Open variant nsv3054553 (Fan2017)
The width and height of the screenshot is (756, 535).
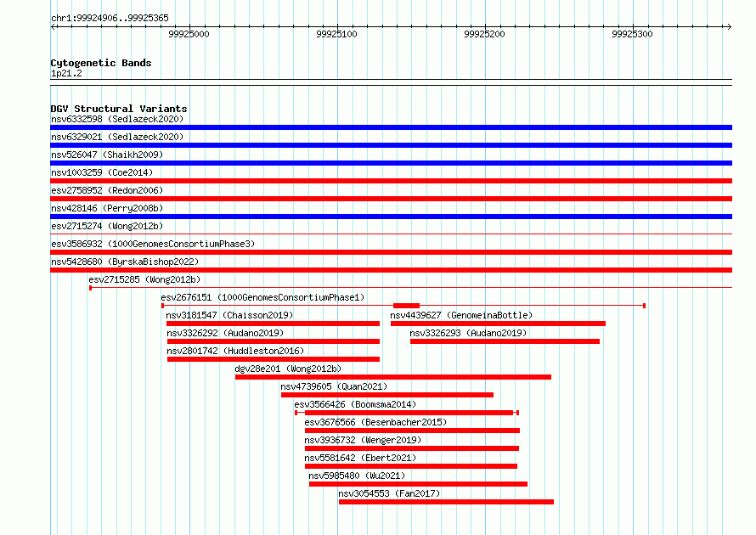coord(389,493)
